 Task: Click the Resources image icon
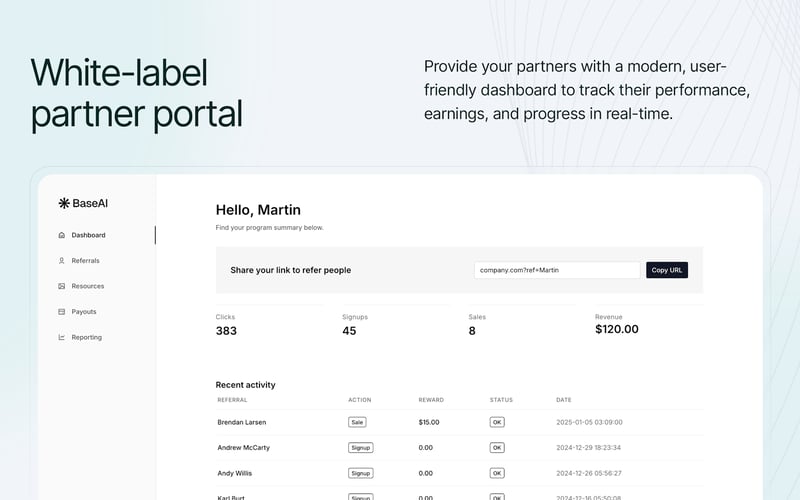[x=62, y=286]
